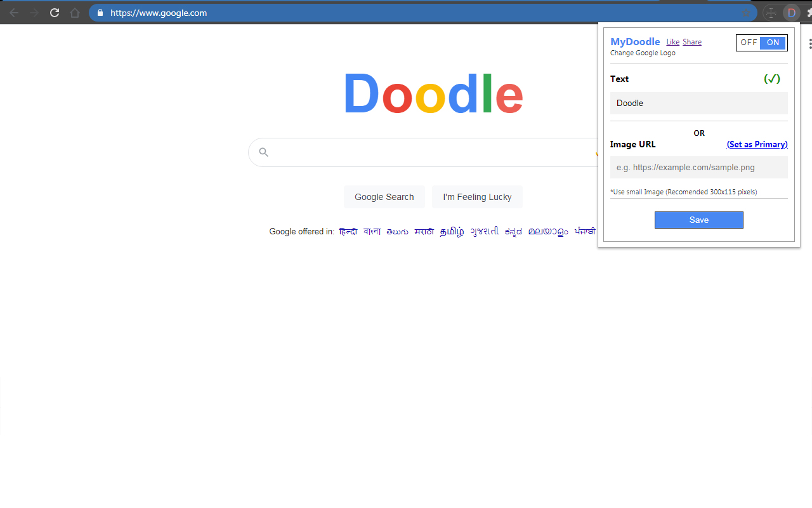Click the D extension avatar icon

pos(790,12)
